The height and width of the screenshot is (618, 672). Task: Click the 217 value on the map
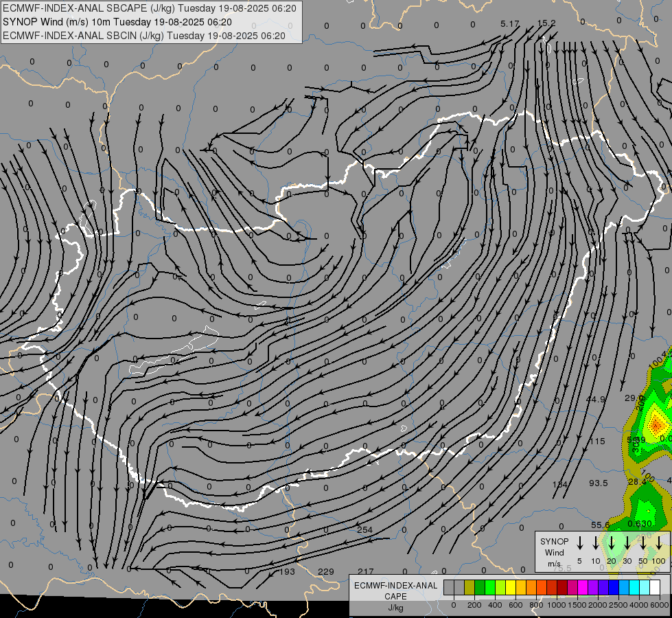pos(366,572)
